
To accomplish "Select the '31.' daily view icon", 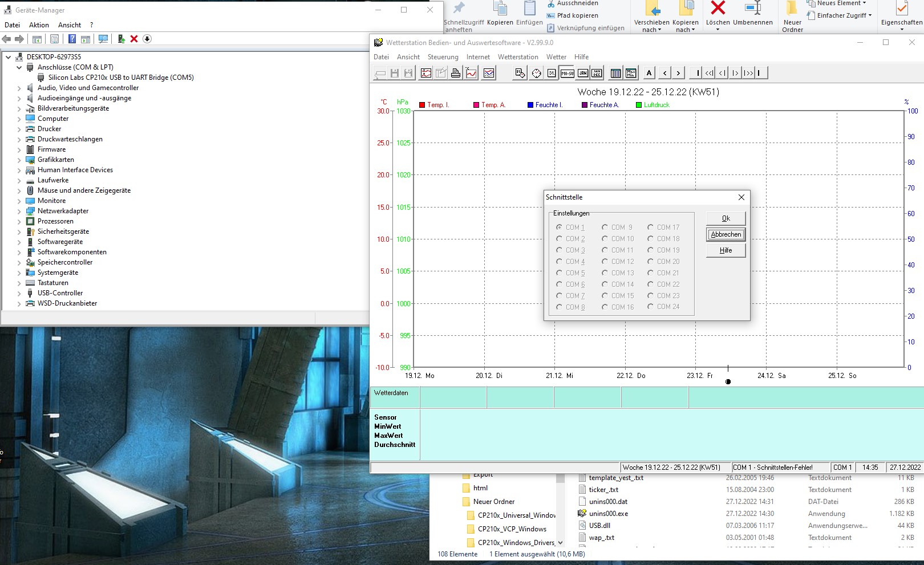I will (551, 73).
